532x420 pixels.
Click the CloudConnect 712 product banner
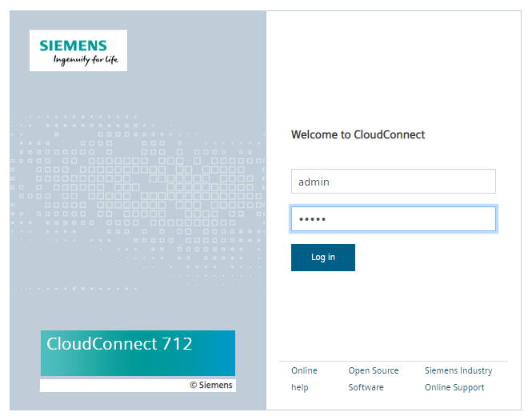tap(138, 353)
